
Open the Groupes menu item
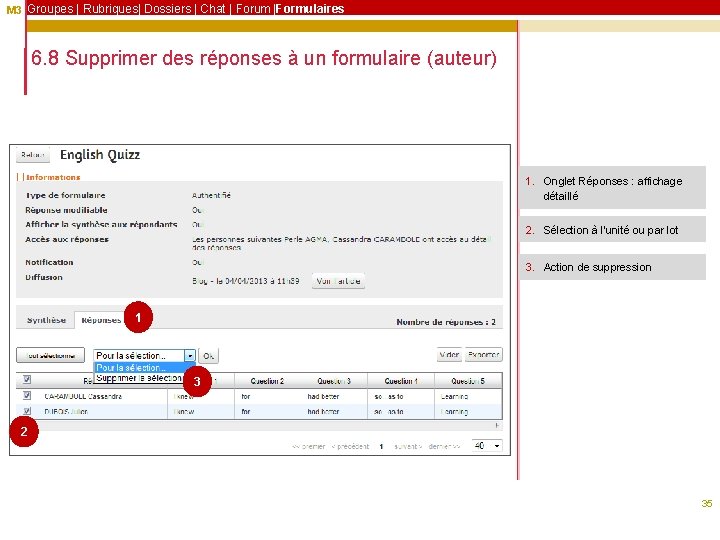50,9
